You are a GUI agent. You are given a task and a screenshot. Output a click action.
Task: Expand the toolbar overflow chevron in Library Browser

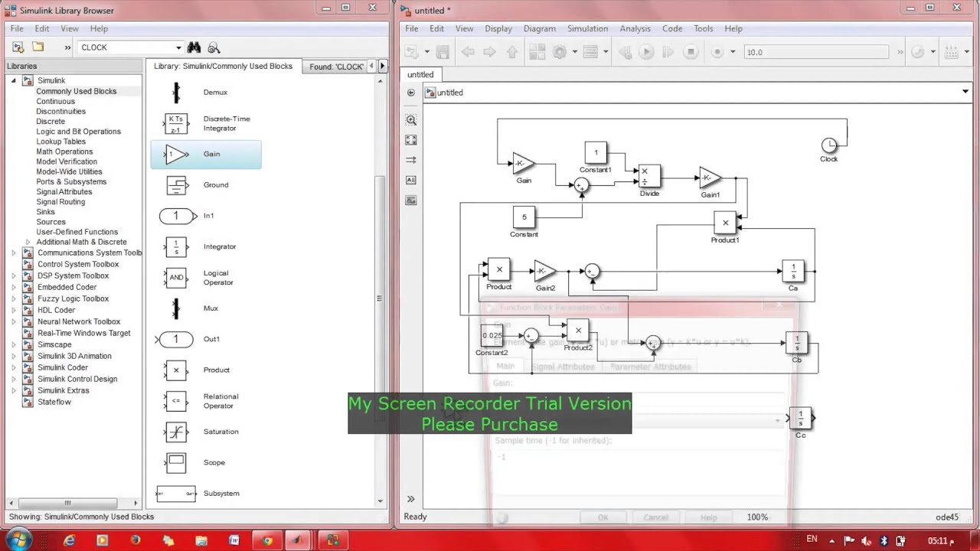[67, 47]
